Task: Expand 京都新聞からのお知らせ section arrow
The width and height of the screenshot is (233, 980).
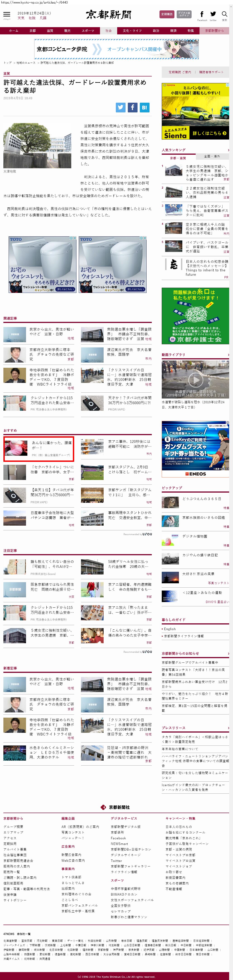Action: click(228, 653)
